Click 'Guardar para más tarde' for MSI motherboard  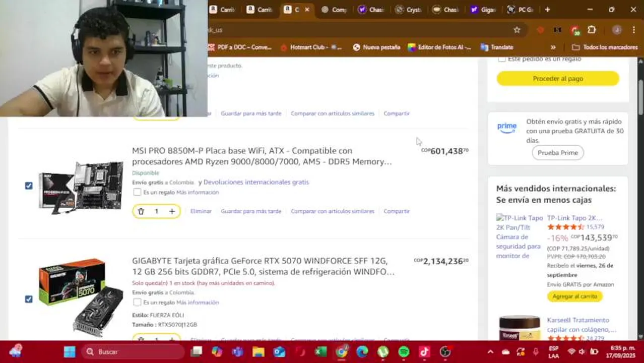251,211
